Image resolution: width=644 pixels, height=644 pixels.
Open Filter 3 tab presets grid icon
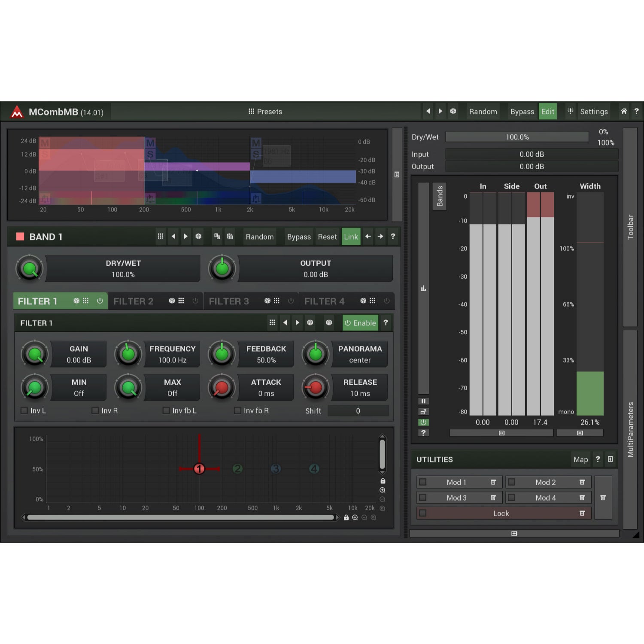(x=276, y=301)
